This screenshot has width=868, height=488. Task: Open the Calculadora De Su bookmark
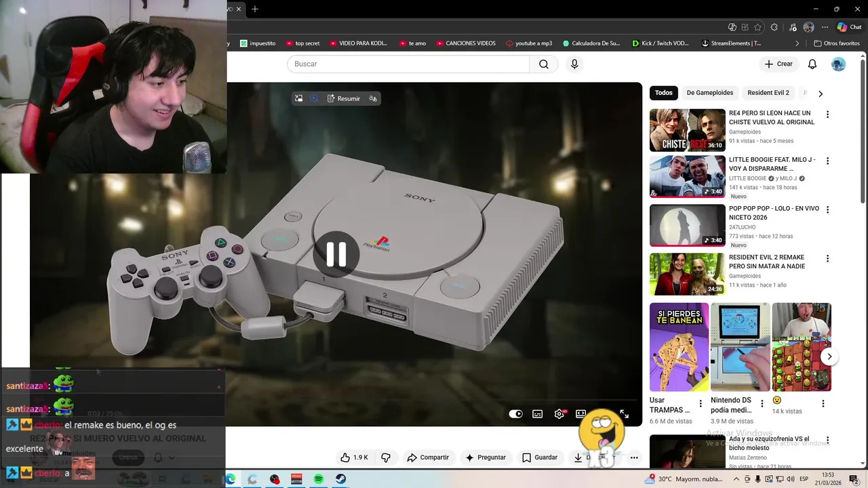pos(591,43)
